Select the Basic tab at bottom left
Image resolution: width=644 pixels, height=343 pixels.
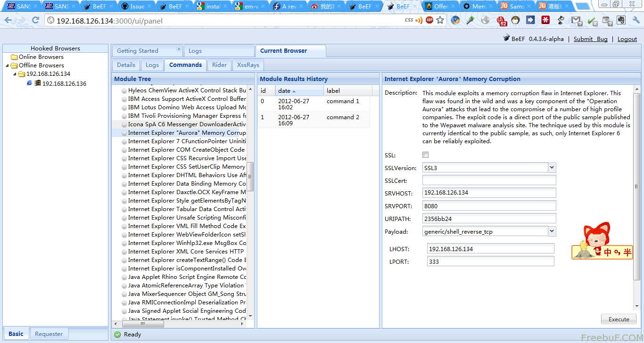16,334
